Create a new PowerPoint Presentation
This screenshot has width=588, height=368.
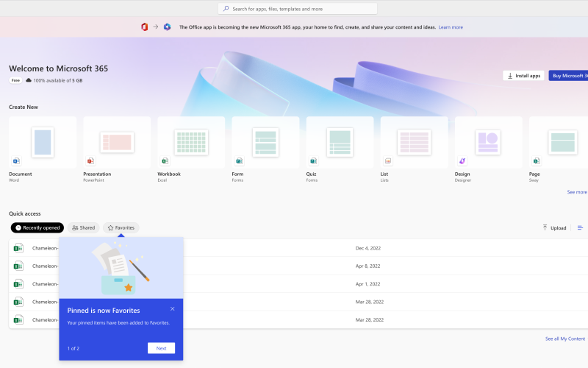point(117,142)
